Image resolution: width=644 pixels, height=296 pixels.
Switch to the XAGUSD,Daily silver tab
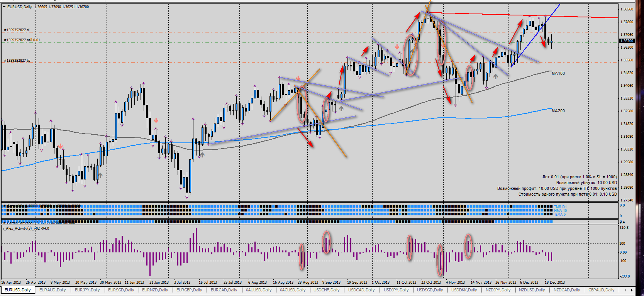pyautogui.click(x=292, y=290)
